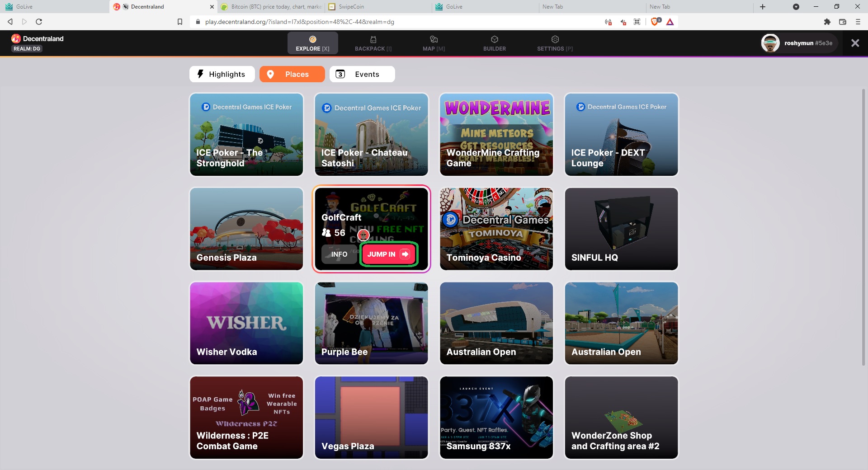Open ICE Poker - The Stronghold card
The image size is (868, 470).
[246, 135]
